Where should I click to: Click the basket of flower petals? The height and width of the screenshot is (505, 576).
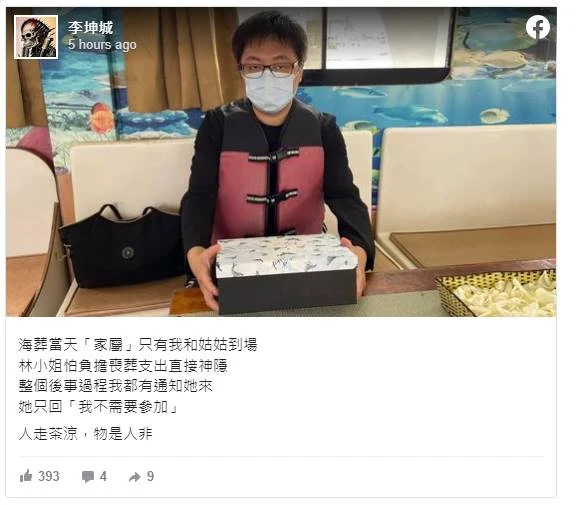(496, 293)
